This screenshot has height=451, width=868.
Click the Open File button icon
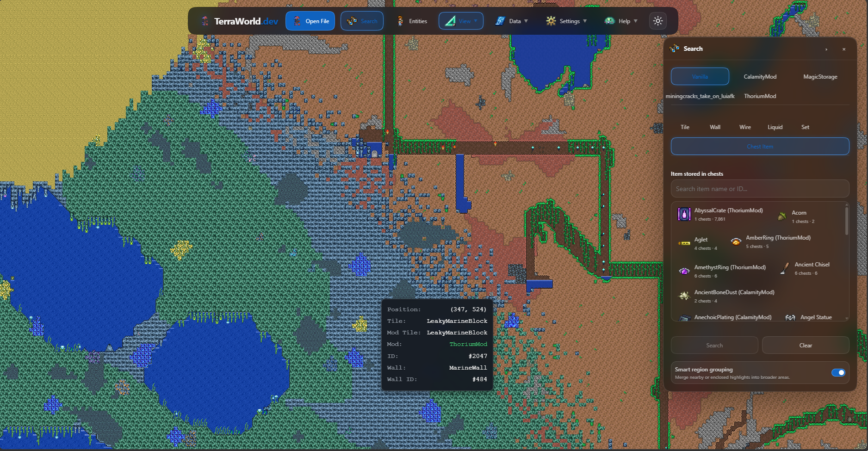click(x=297, y=21)
